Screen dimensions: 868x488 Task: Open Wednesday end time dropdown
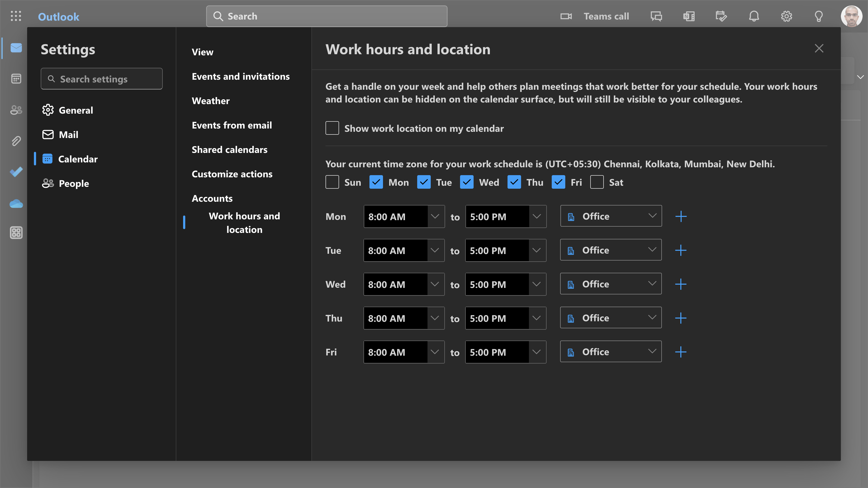[537, 284]
